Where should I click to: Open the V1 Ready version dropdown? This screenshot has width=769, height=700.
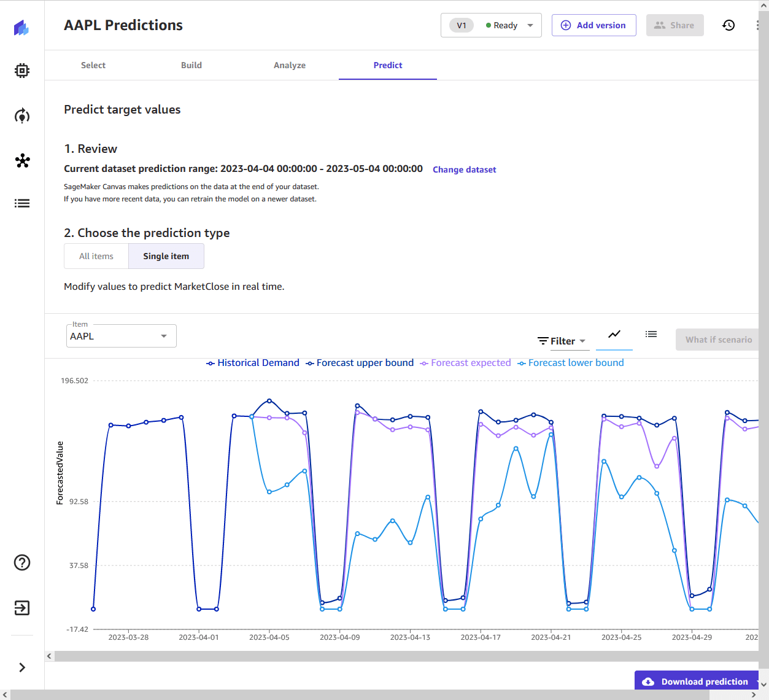pyautogui.click(x=491, y=25)
